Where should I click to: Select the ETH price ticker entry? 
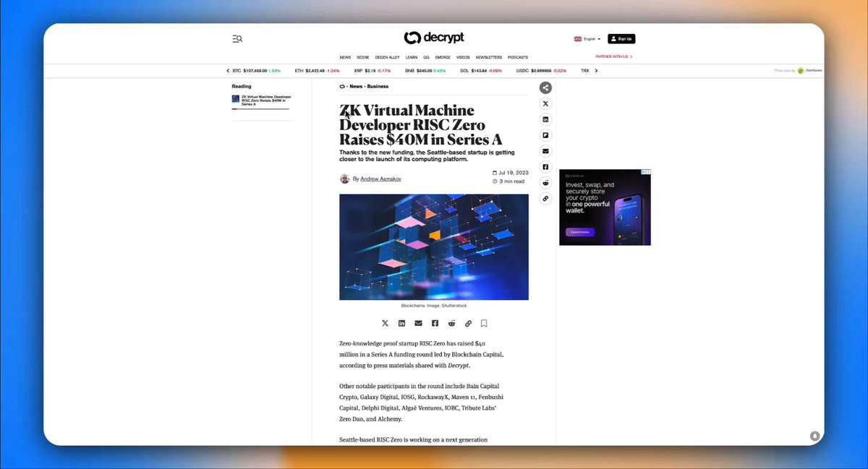click(318, 71)
